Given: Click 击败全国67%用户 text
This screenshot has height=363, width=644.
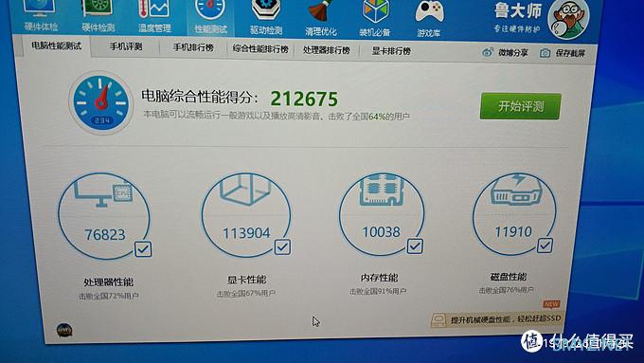Looking at the screenshot, I should tap(246, 294).
